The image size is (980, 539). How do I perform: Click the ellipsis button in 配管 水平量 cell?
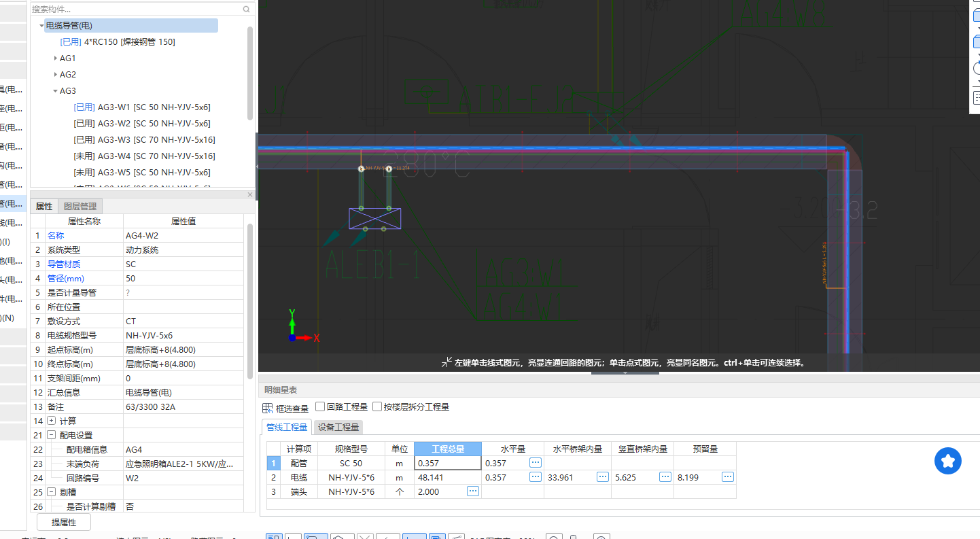tap(536, 462)
